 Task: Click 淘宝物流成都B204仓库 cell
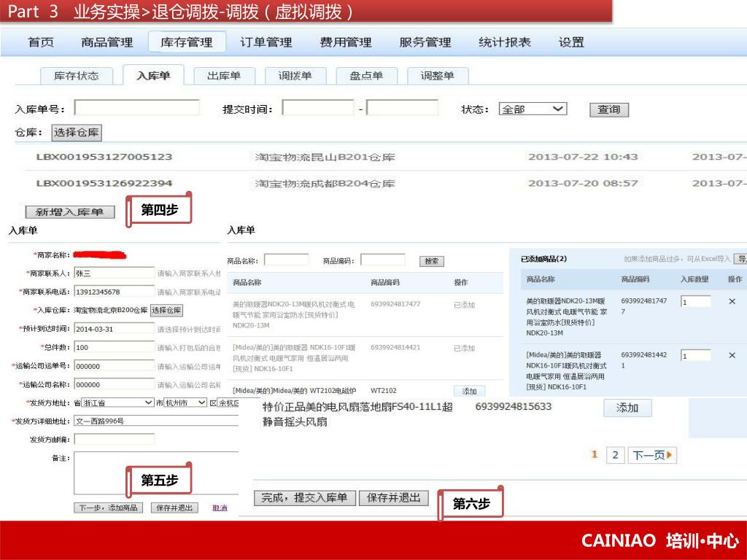(x=325, y=183)
